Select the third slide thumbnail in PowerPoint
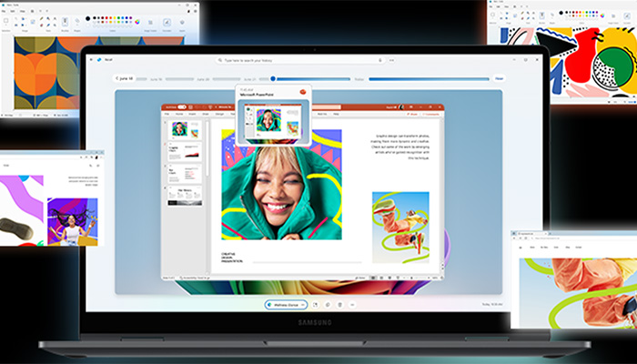 [185, 174]
